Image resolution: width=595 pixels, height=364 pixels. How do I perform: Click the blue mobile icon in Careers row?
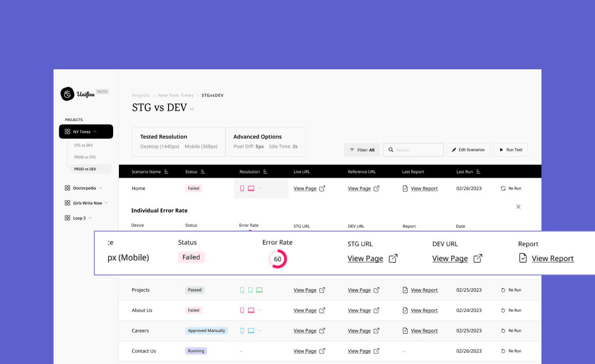[242, 331]
